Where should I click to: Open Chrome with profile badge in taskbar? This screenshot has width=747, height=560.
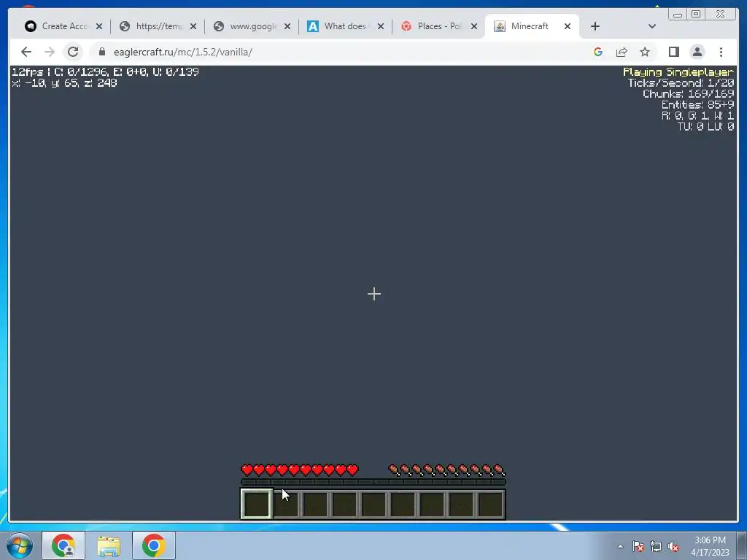63,545
